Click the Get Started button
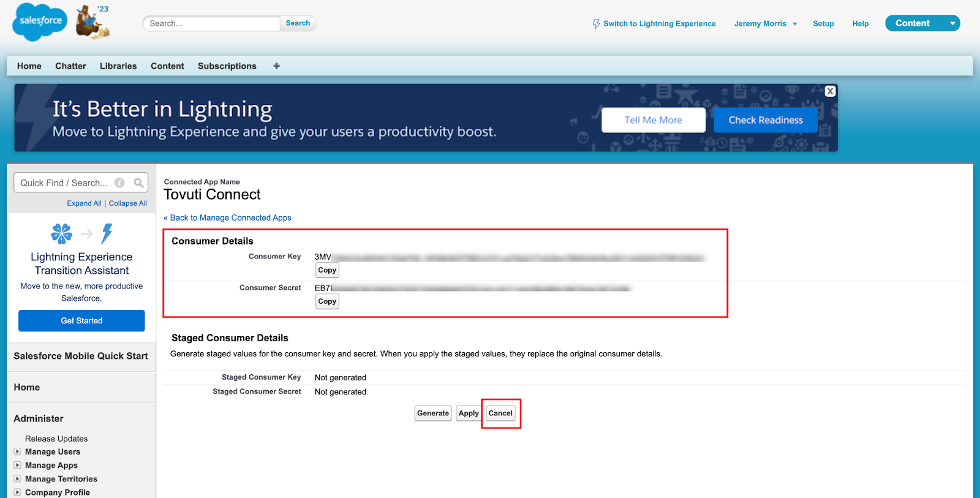This screenshot has width=980, height=498. (x=81, y=320)
